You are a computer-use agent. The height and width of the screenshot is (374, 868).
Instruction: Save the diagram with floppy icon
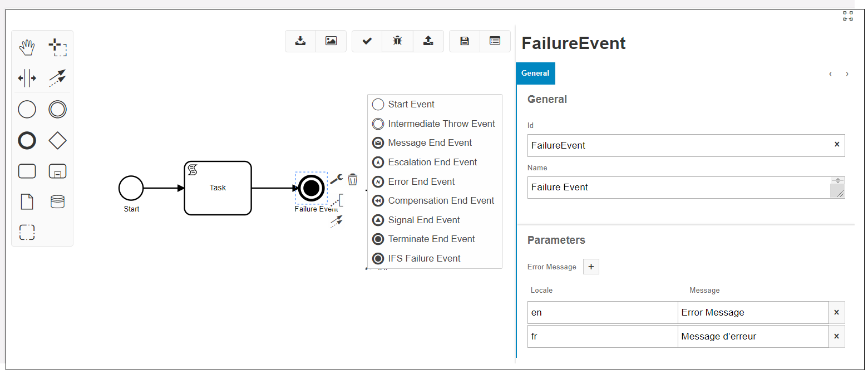pos(465,41)
